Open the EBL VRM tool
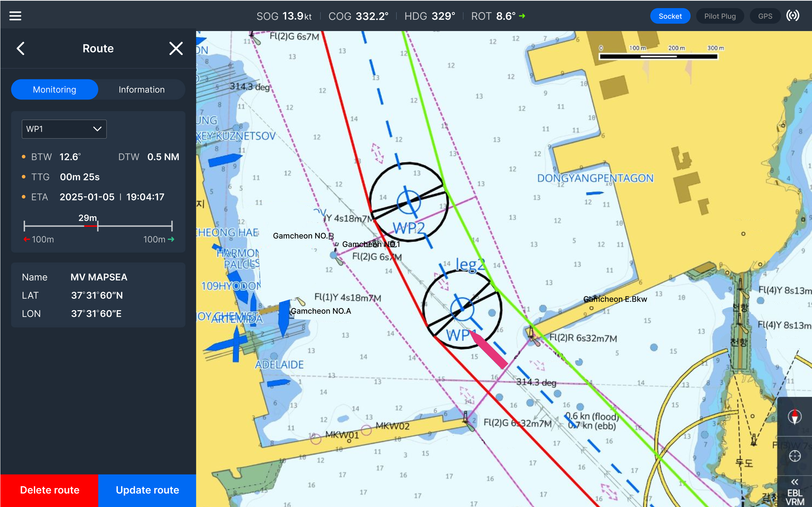 [x=795, y=497]
